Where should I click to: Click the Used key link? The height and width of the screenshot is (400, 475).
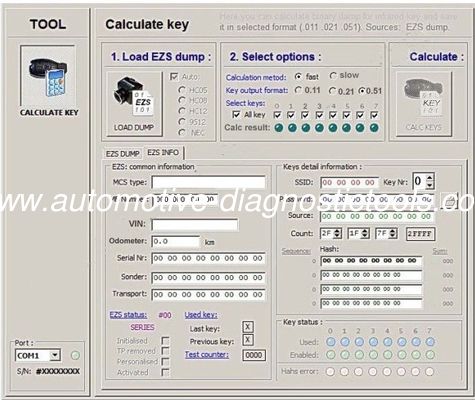click(x=201, y=315)
